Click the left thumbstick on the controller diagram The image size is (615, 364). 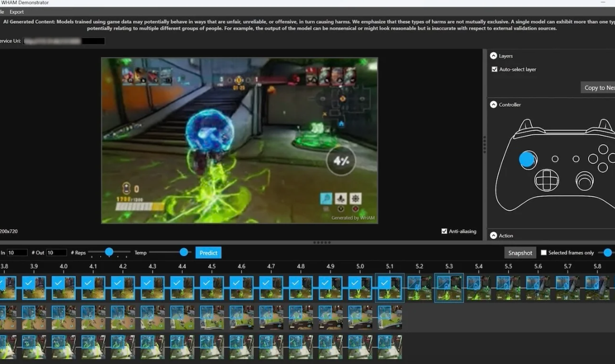point(528,160)
